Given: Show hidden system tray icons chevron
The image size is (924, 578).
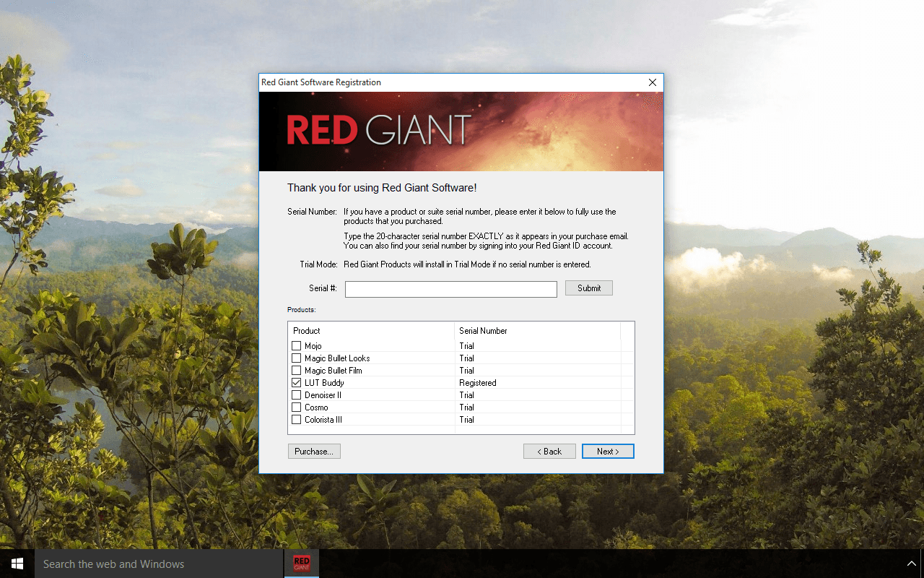Looking at the screenshot, I should [912, 564].
